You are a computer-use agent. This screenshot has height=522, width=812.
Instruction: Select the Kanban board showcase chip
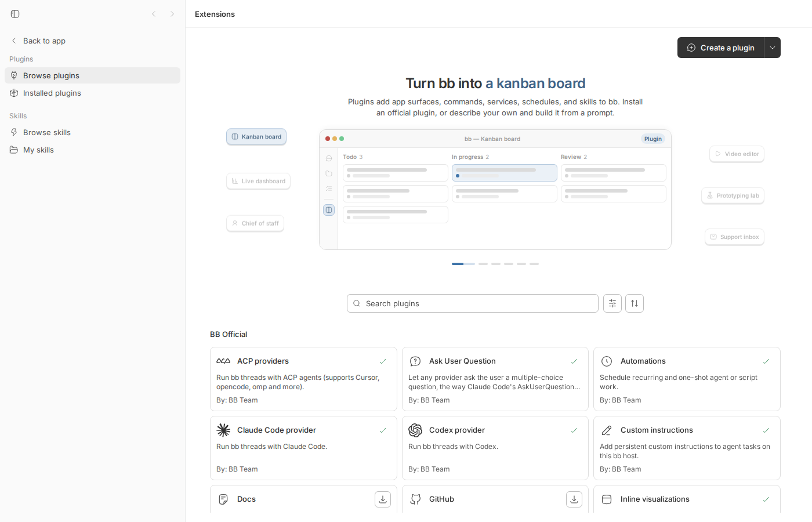click(256, 137)
